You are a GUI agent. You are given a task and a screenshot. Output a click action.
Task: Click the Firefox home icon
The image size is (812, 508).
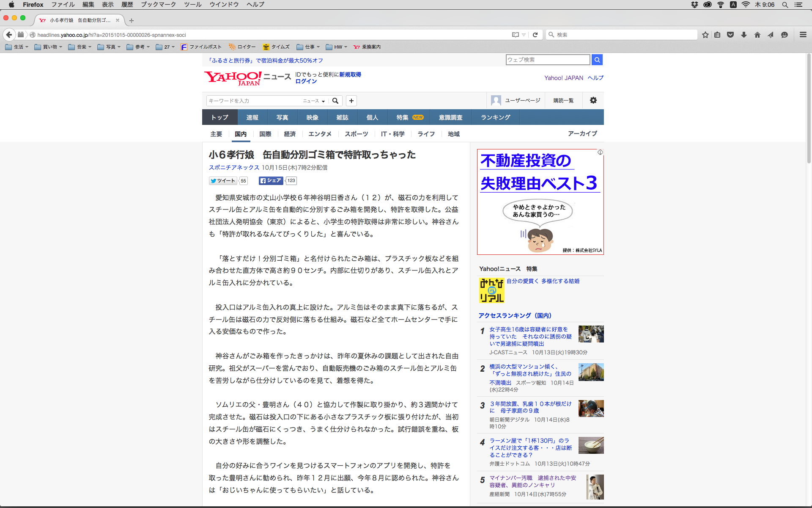click(x=757, y=35)
